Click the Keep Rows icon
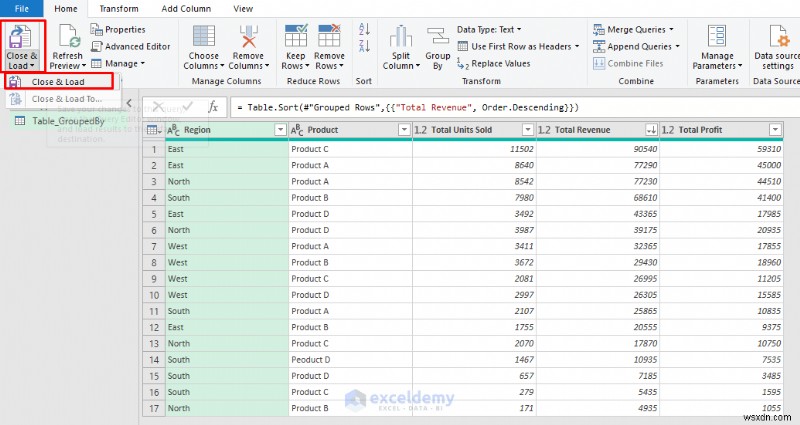Viewport: 800px width, 425px height. 296,37
